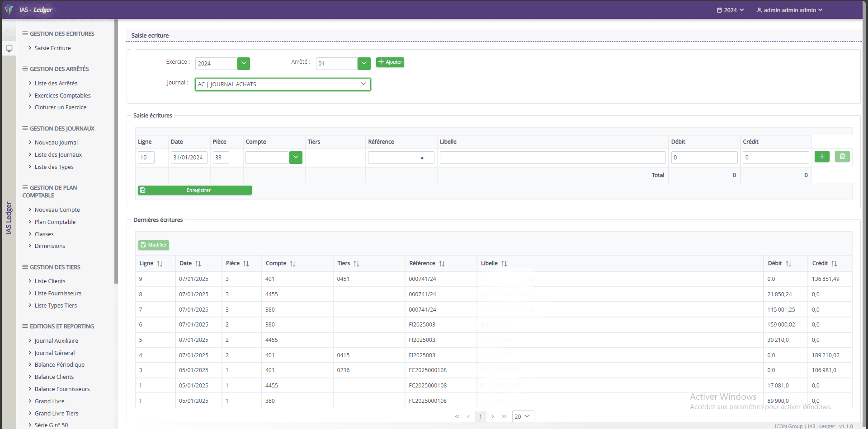Click the Modifier button above the entries table
The image size is (868, 429).
click(x=153, y=244)
